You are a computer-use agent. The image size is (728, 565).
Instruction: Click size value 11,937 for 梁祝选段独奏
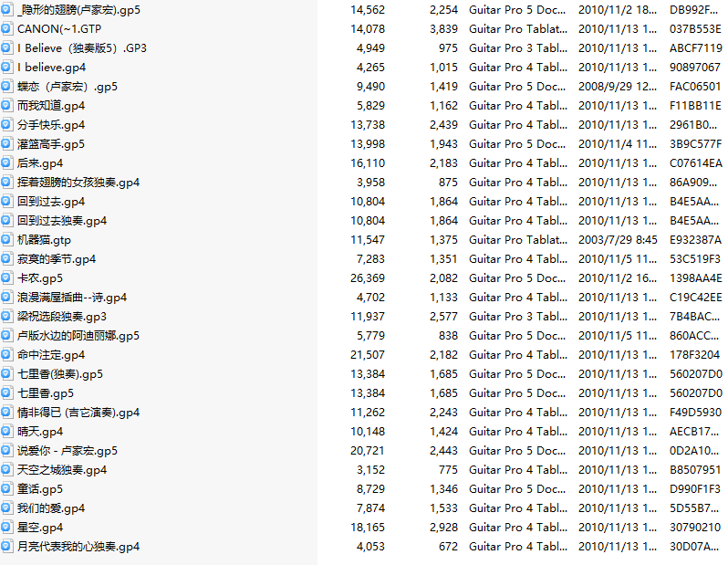click(368, 317)
